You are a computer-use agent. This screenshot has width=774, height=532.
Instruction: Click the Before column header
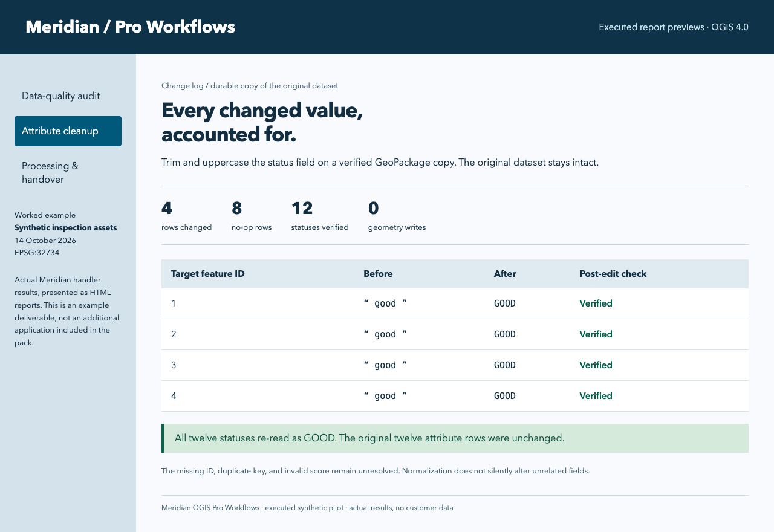tap(378, 274)
